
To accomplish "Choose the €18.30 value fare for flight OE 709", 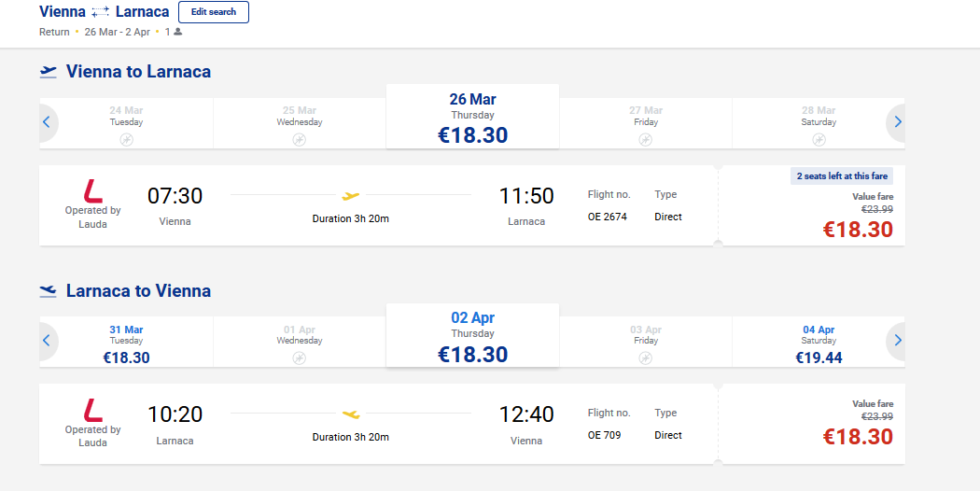I will pyautogui.click(x=813, y=424).
